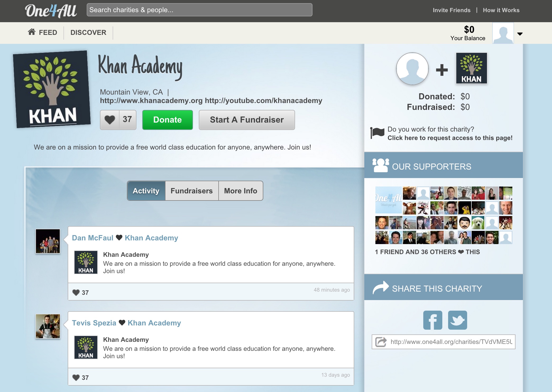Click the large Khan Academy logo
Screen dimensions: 552x392
52,89
